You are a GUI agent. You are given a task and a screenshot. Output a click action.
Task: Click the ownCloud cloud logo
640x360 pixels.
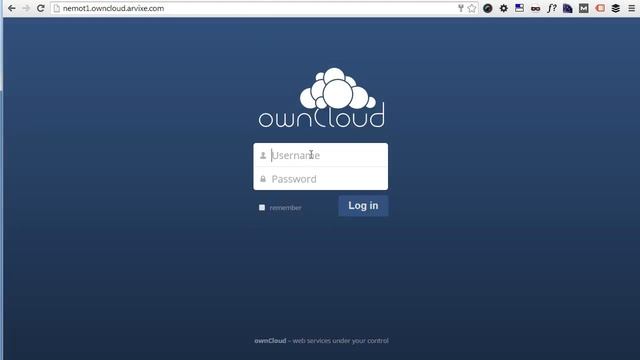pos(321,98)
